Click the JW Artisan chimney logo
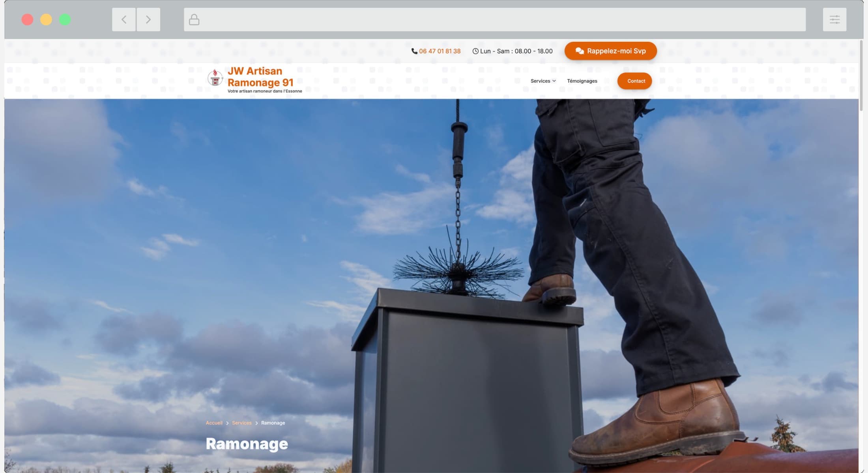The height and width of the screenshot is (473, 868). click(x=215, y=78)
